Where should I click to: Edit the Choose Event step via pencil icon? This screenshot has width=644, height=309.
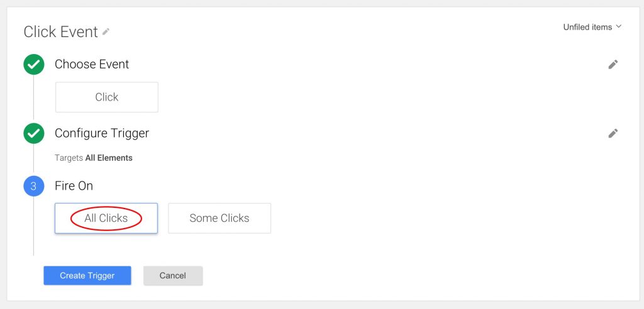click(x=613, y=65)
